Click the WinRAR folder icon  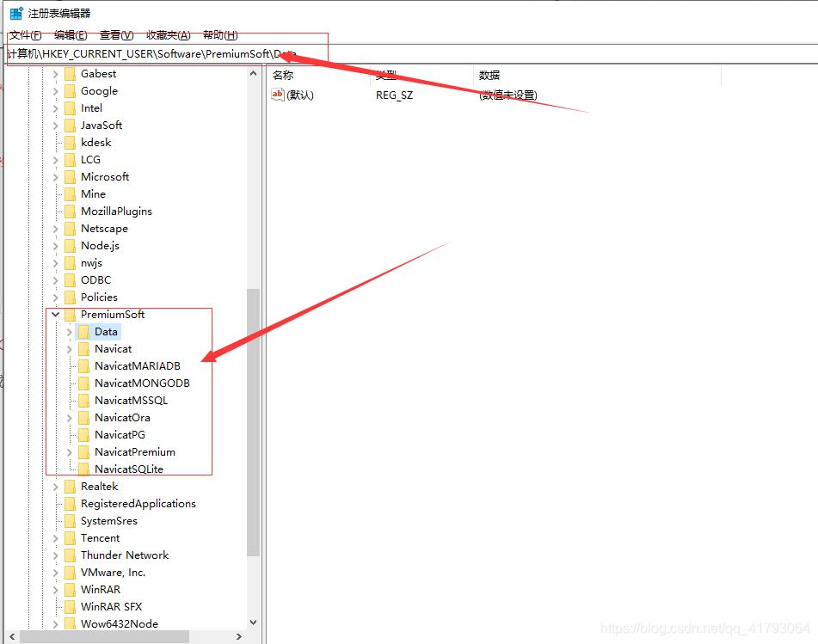pos(70,590)
